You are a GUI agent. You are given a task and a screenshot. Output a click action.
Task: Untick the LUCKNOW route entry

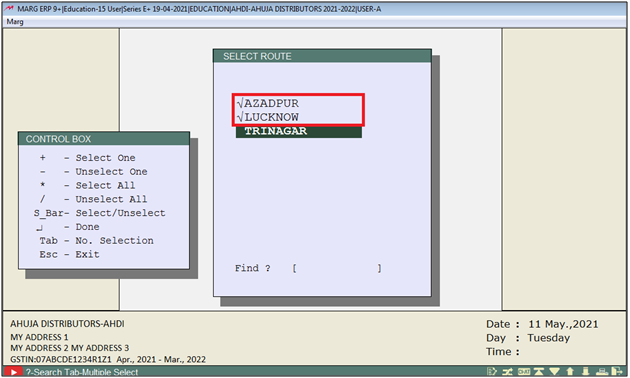pos(268,117)
